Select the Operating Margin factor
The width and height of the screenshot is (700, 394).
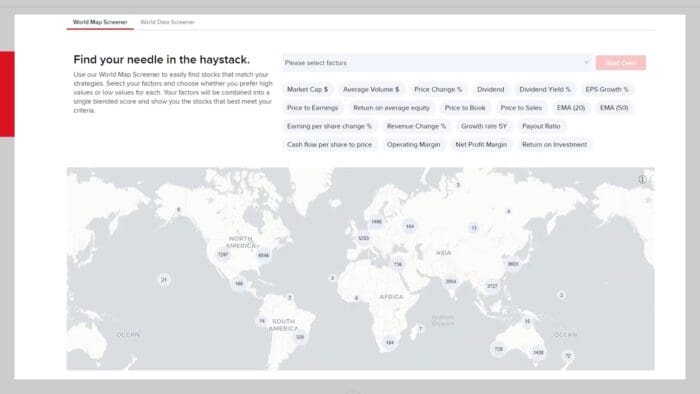coord(413,145)
